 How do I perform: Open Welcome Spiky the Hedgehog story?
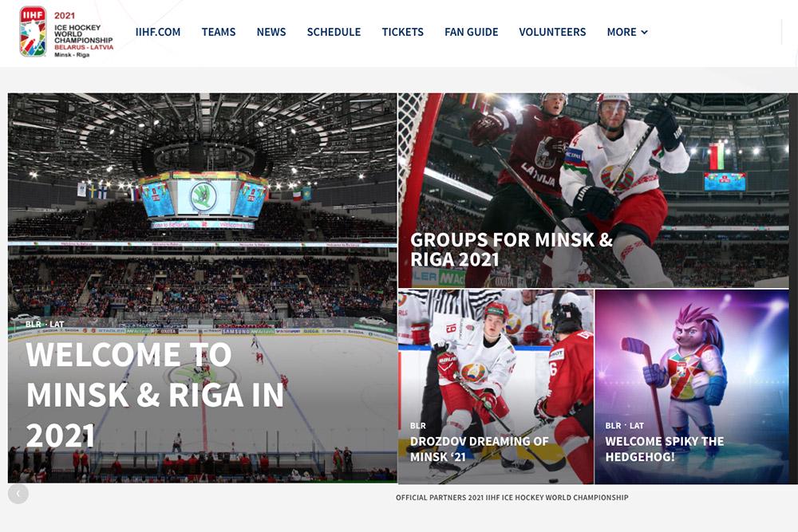tap(664, 448)
